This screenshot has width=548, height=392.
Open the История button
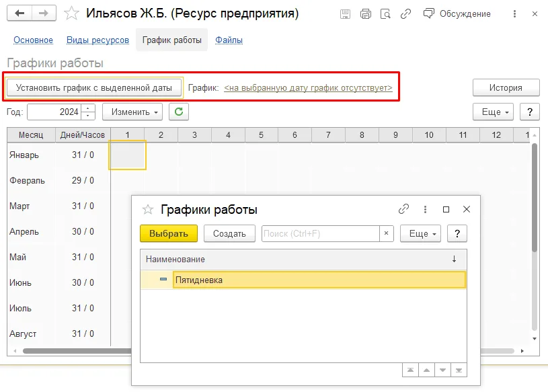point(506,87)
